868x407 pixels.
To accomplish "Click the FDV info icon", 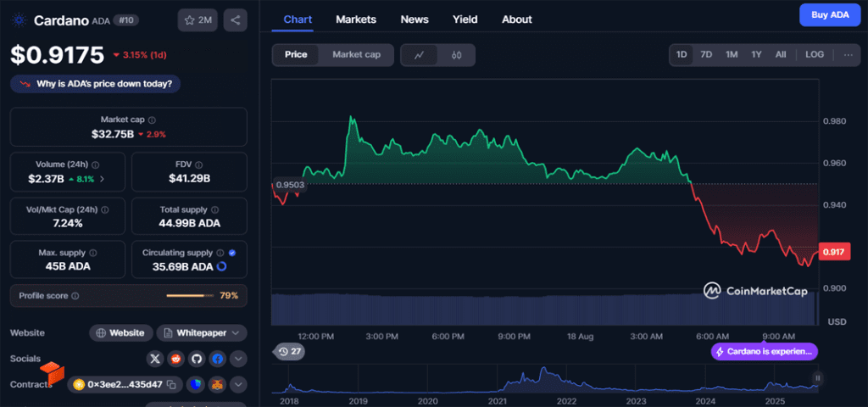I will (x=198, y=165).
